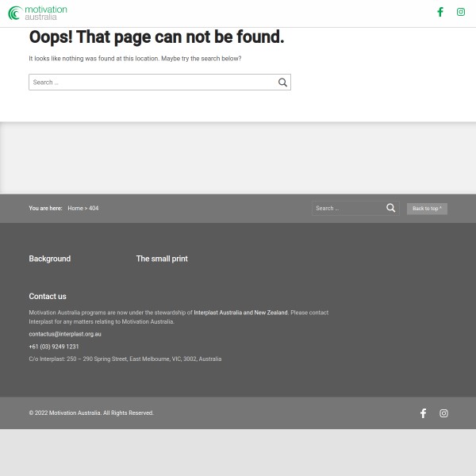476x476 pixels.
Task: Click the "Oops! That page" heading
Action: (x=156, y=37)
